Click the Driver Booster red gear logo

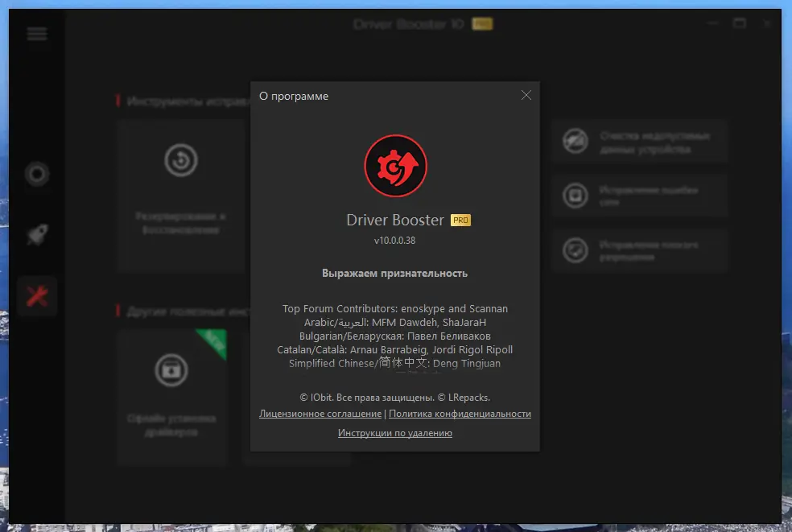[x=395, y=166]
